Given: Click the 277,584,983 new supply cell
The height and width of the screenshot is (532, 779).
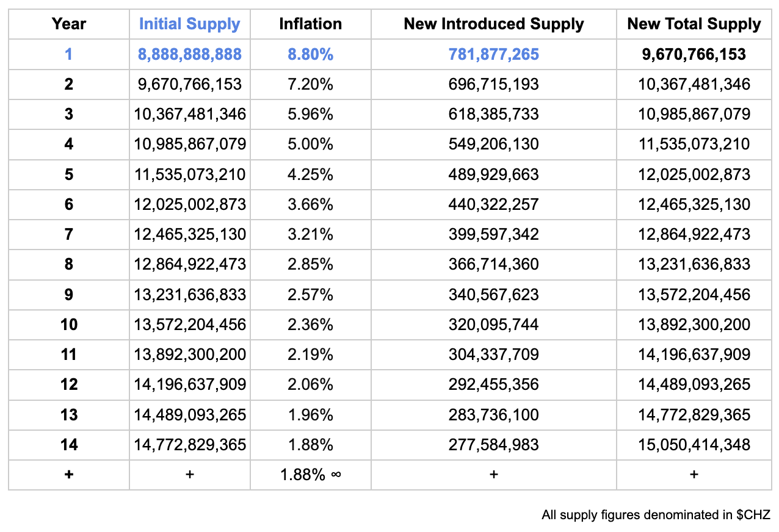Looking at the screenshot, I should coord(493,445).
